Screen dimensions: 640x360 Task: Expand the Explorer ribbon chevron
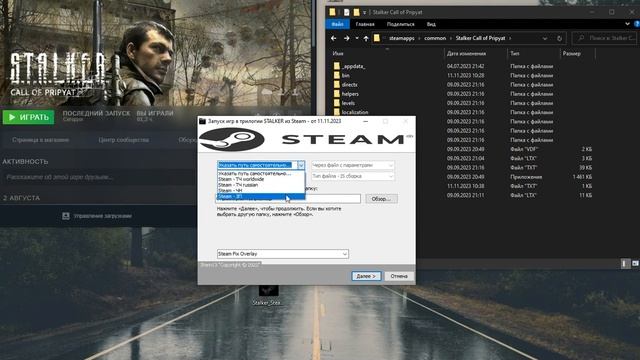[627, 24]
